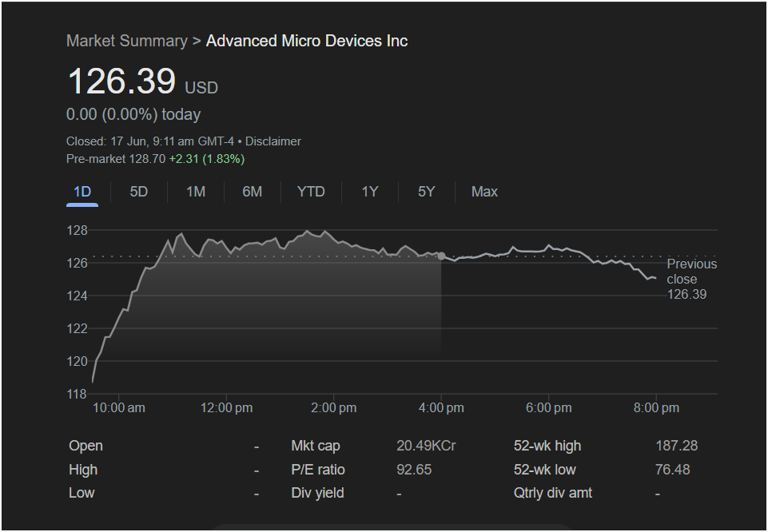Click the 4:00 pm axis label
The image size is (768, 532).
pos(441,408)
